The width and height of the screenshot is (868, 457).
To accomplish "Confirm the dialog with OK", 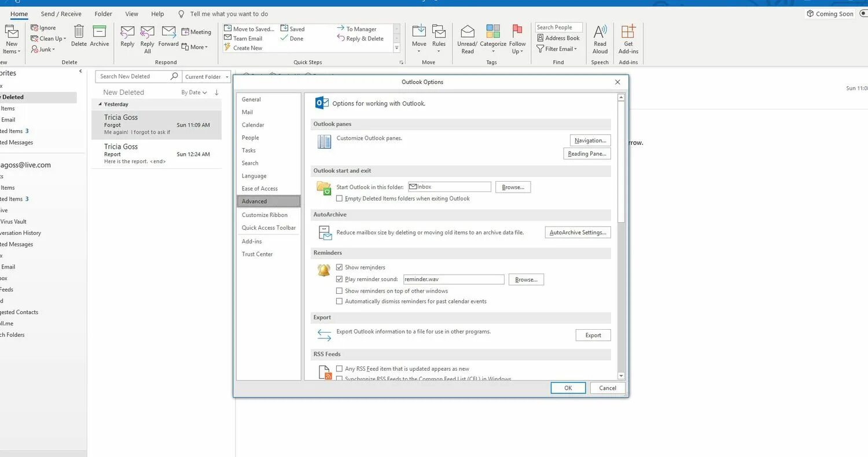I will (568, 388).
